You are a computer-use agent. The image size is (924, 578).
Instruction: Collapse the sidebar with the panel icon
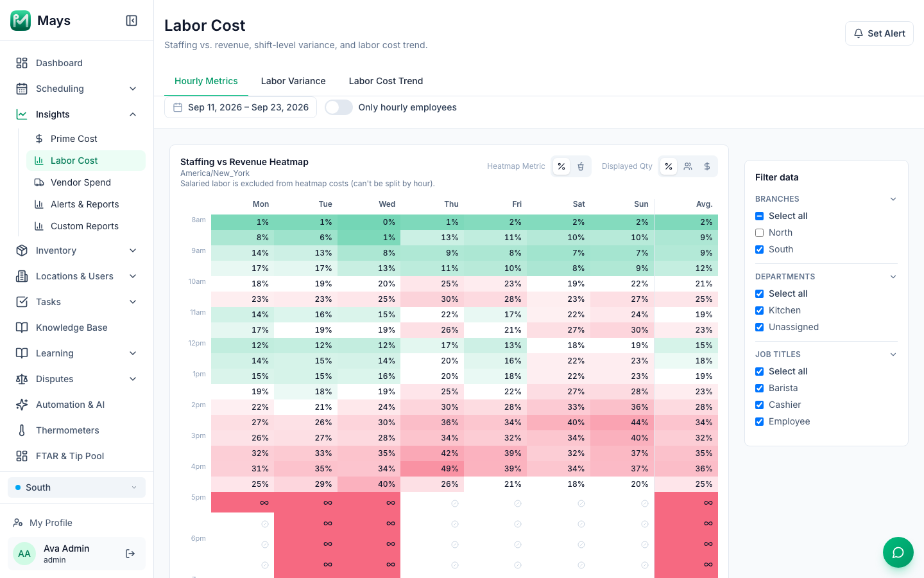click(x=132, y=21)
